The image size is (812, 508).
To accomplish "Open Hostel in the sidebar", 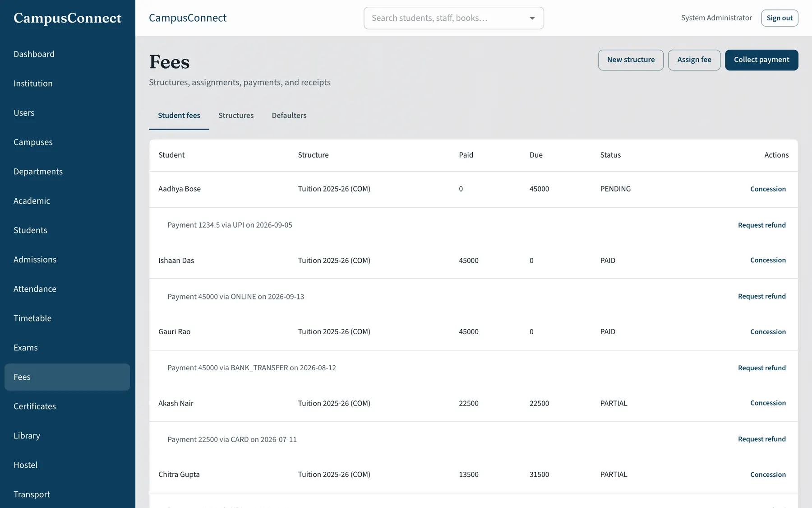I will click(x=67, y=465).
